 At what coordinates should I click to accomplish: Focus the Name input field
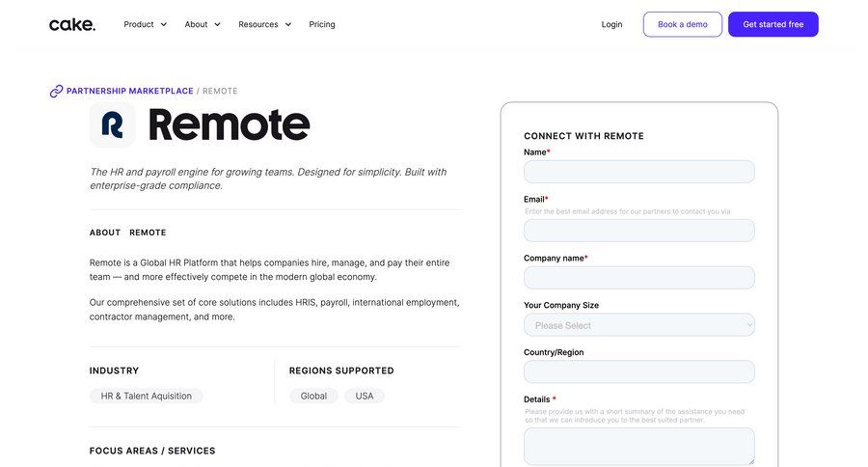(x=638, y=172)
